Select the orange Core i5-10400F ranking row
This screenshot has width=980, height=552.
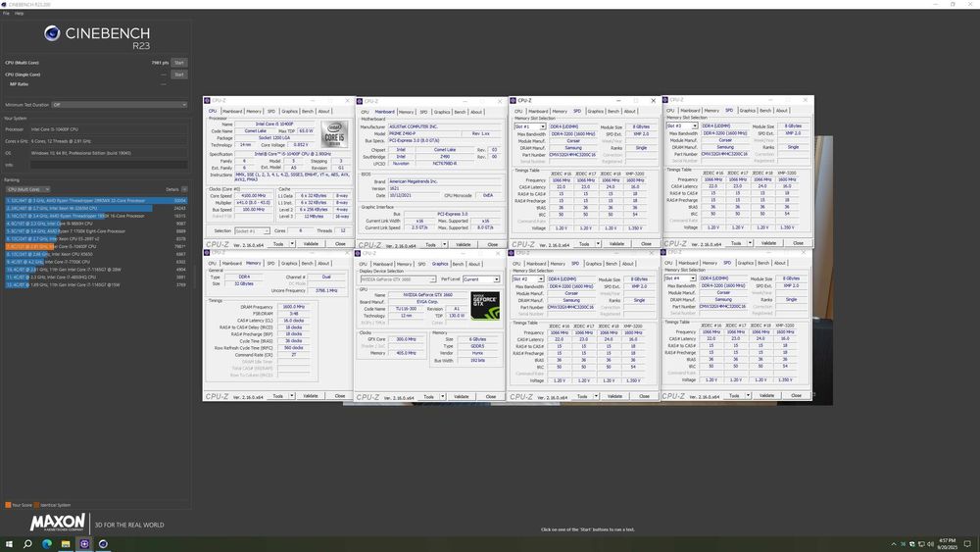[x=96, y=246]
